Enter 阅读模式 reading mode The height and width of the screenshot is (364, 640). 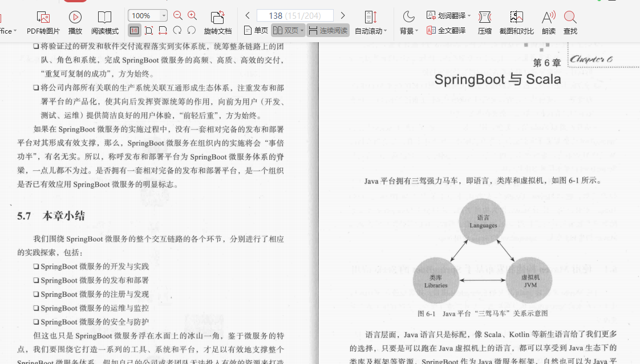tap(104, 23)
